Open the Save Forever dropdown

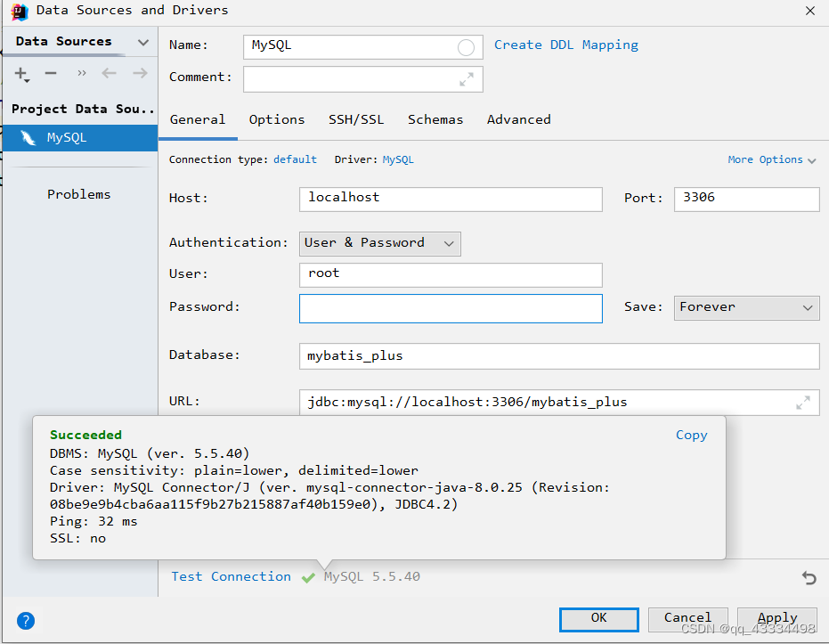pyautogui.click(x=746, y=307)
